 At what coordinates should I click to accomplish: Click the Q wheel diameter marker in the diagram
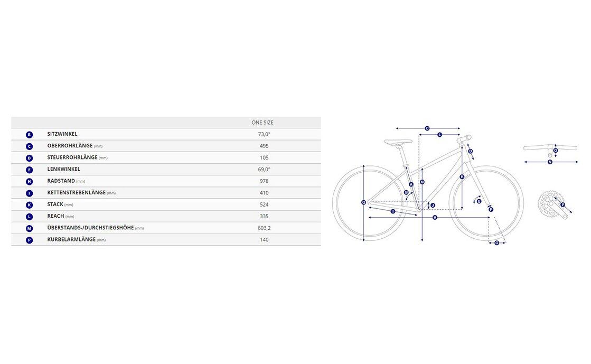(x=363, y=202)
